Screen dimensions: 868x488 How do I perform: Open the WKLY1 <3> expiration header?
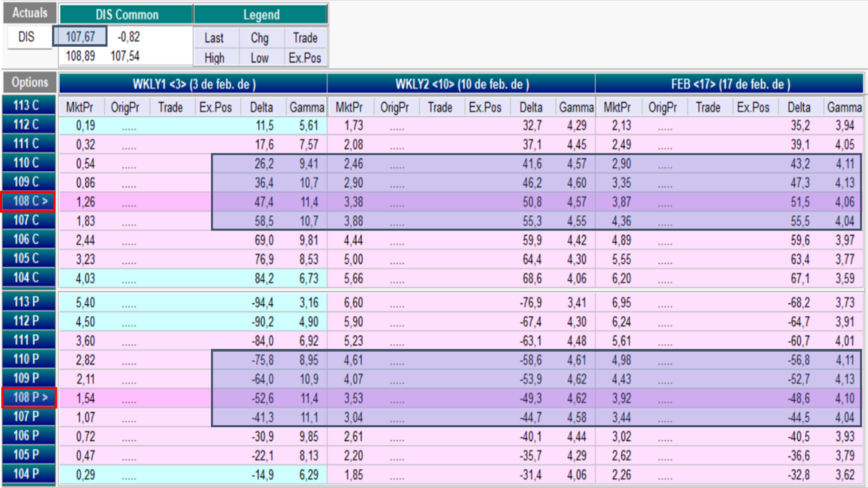(193, 84)
